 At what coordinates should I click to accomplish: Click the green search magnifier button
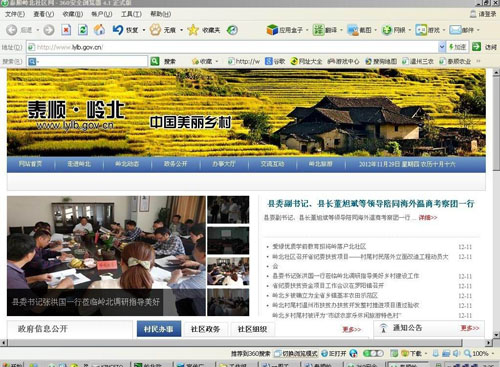point(155,61)
